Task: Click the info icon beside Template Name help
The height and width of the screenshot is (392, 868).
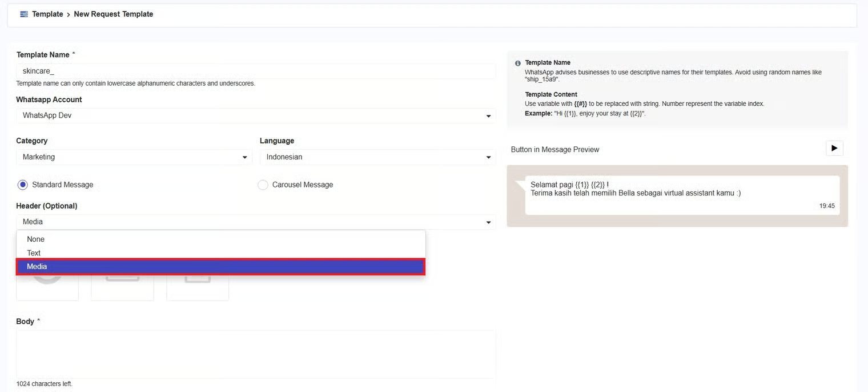Action: tap(517, 63)
